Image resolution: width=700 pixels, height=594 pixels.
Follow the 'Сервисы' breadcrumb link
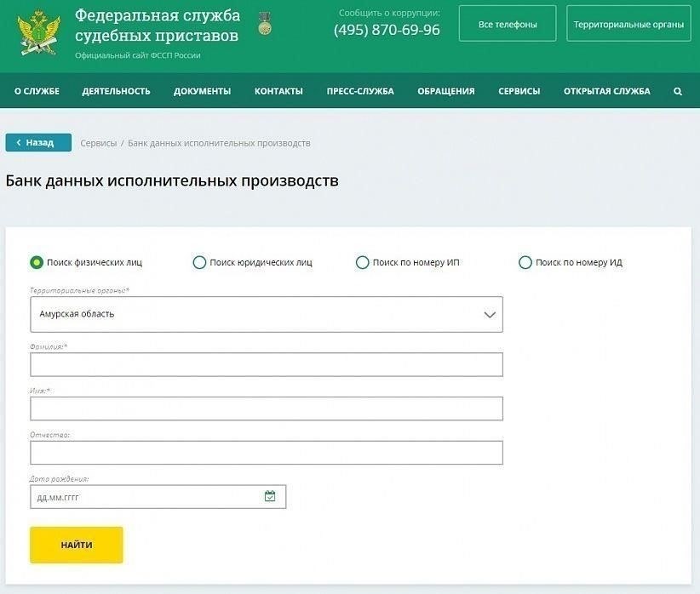pyautogui.click(x=98, y=143)
